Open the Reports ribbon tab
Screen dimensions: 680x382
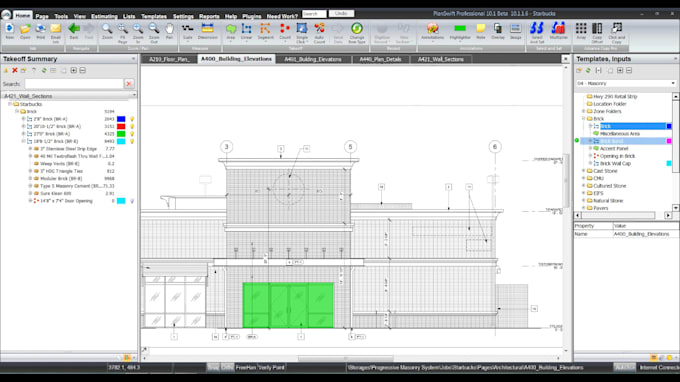[x=209, y=16]
